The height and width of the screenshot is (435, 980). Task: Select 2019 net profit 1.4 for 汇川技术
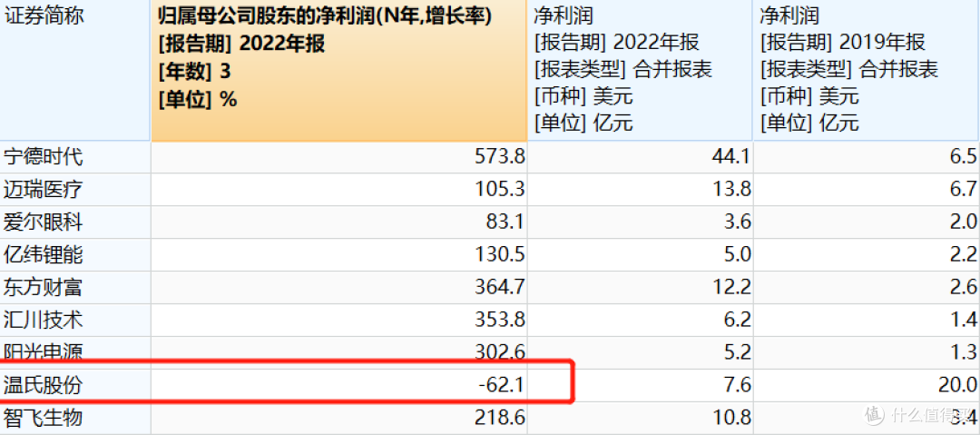(867, 320)
